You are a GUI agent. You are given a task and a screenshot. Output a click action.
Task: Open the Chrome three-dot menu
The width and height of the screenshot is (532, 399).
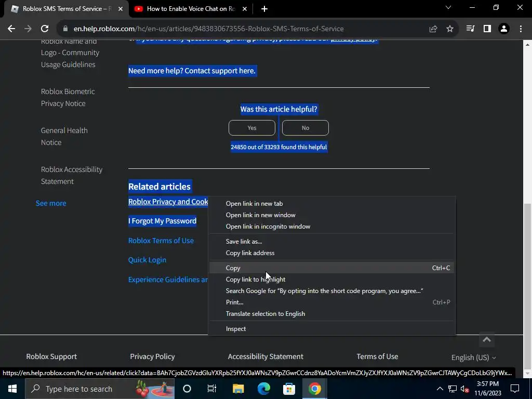(521, 29)
